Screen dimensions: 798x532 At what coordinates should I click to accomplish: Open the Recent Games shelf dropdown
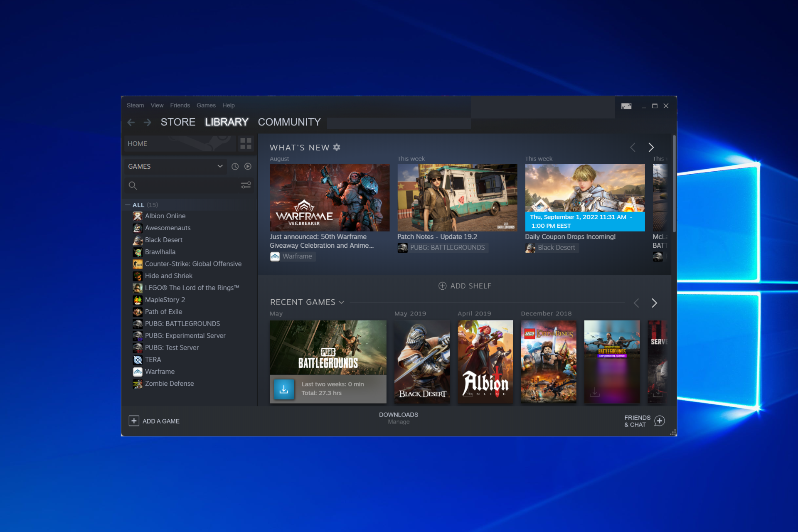click(x=342, y=303)
